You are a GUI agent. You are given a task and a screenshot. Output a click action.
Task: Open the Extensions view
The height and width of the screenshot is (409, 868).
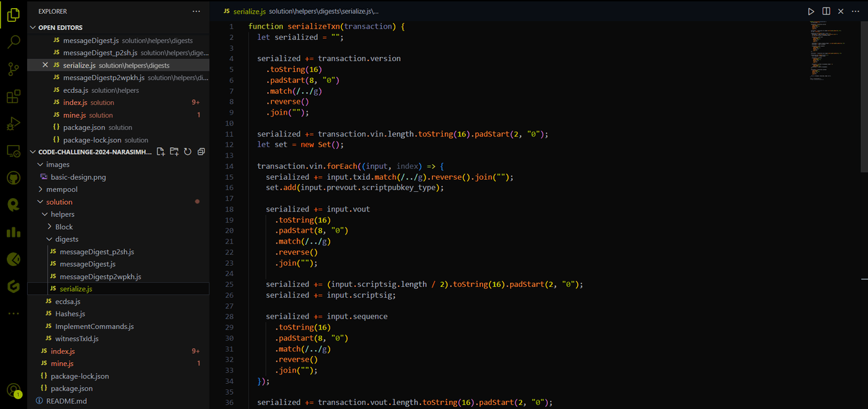click(14, 96)
